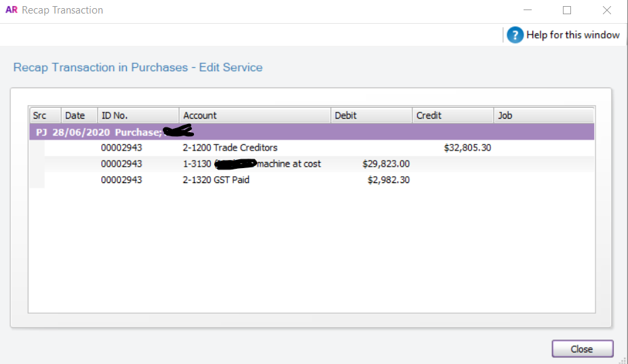Screen dimensions: 628x364
Task: Click the $32,805.30 credit amount
Action: [x=467, y=148]
